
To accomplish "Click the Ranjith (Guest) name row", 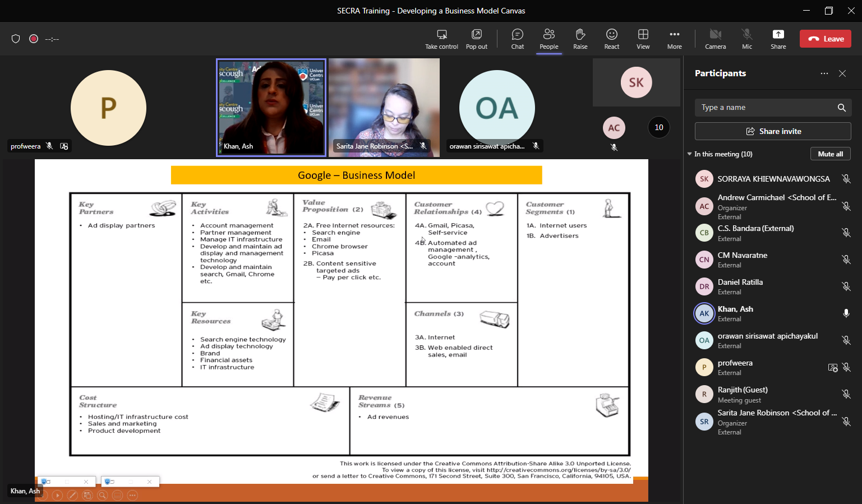I will click(773, 394).
